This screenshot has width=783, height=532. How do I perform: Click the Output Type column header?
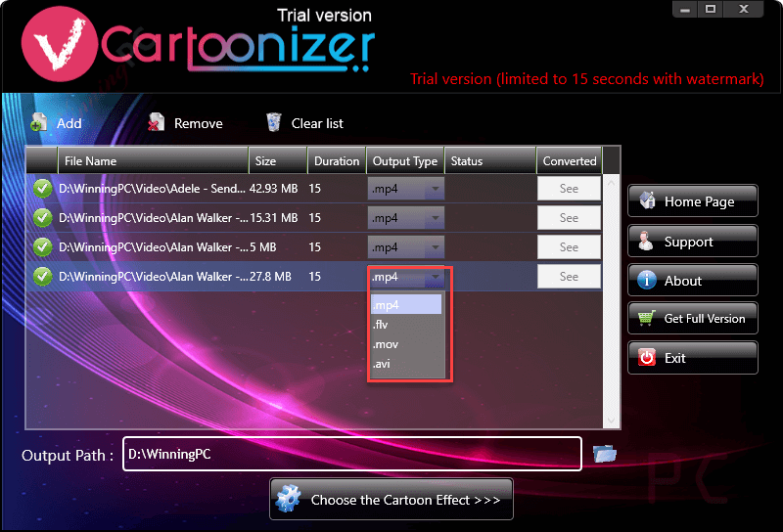[405, 160]
